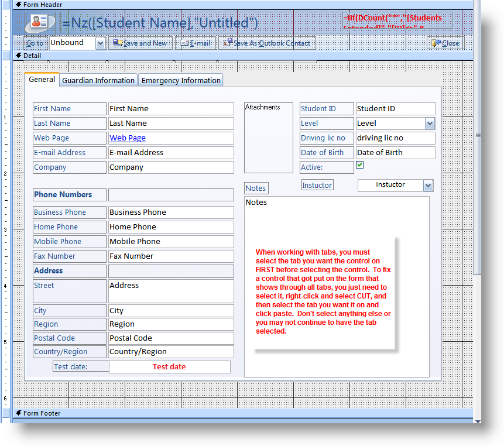Click the vertical scrollbar down arrow
Screen dimensions: 504x446
(478, 421)
